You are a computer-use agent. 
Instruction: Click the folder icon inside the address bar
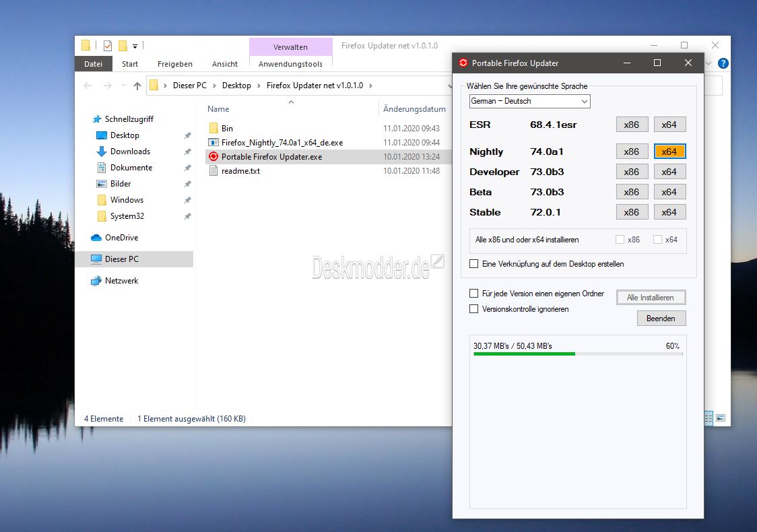[154, 86]
